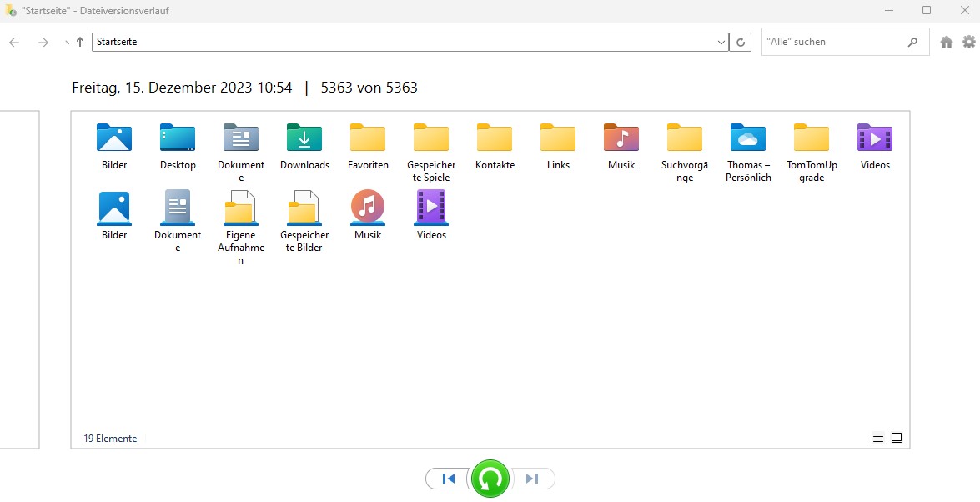
Task: Click the back navigation arrow
Action: [x=14, y=42]
